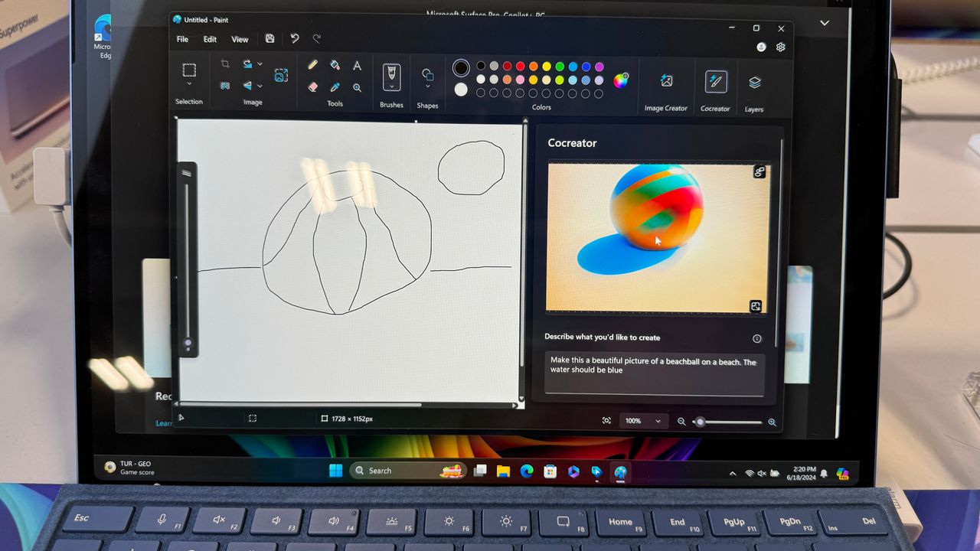The width and height of the screenshot is (980, 551).
Task: Expand Flip options chevron
Action: (260, 86)
